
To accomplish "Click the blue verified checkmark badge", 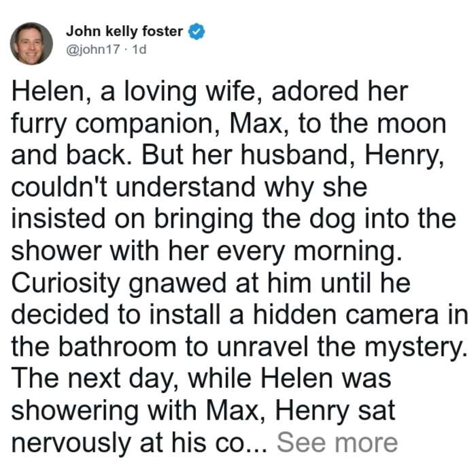I will tap(197, 31).
